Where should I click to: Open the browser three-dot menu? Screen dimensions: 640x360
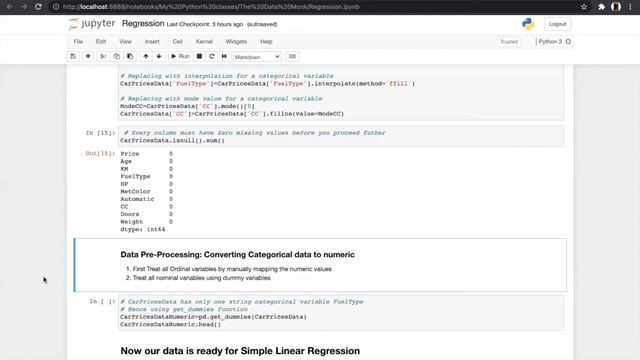click(x=631, y=7)
